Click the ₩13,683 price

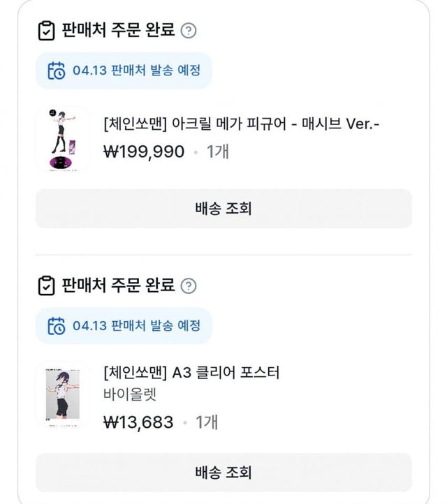(x=138, y=422)
